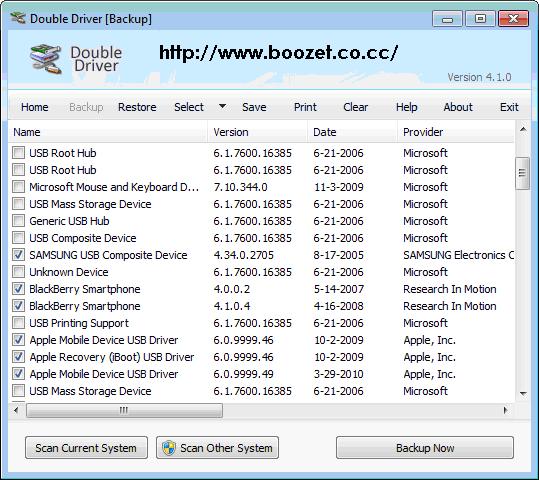The image size is (539, 480).
Task: Check the Generic USB Hub checkbox
Action: click(19, 220)
